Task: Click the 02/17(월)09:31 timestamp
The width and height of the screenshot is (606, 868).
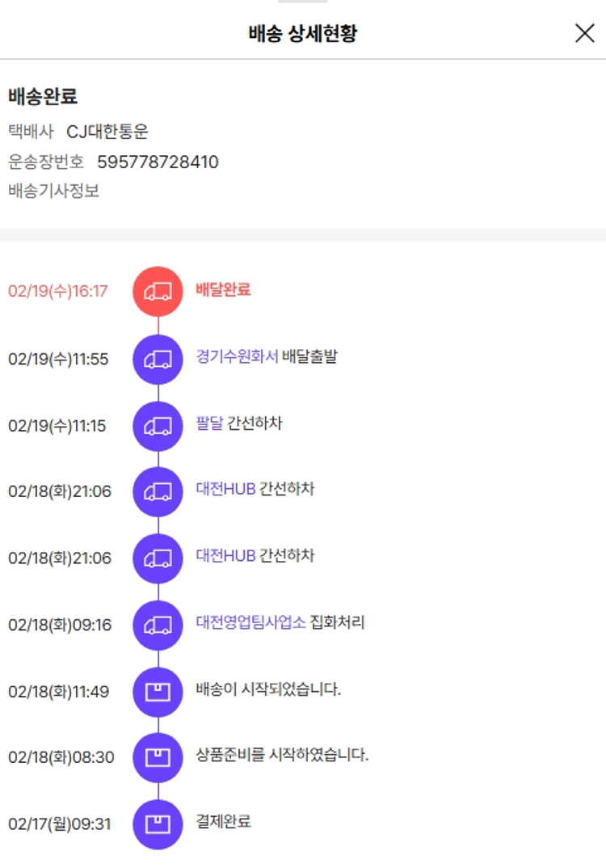Action: tap(60, 824)
